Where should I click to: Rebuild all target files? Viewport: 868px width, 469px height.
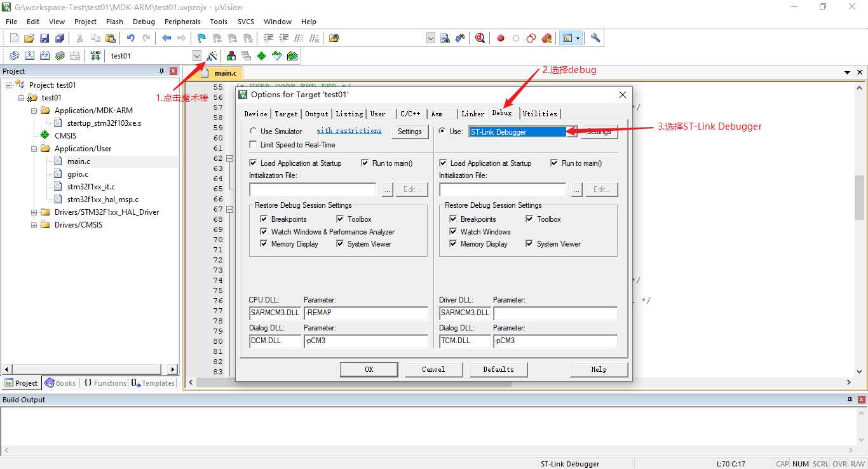tap(44, 56)
